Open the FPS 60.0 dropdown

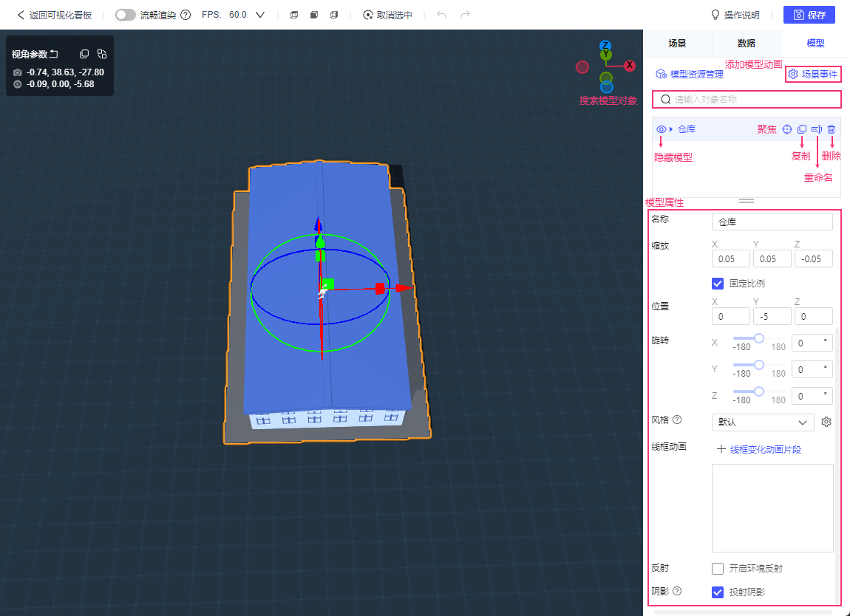click(x=259, y=15)
